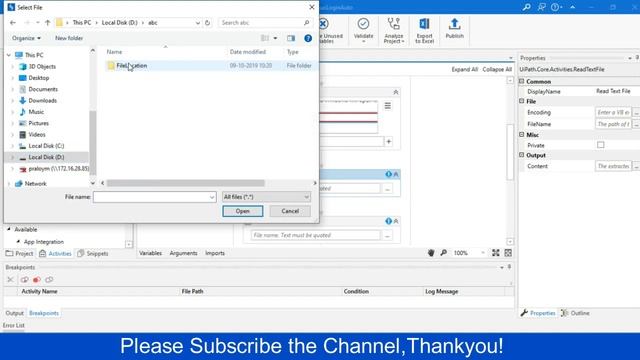Click the Content property field
The height and width of the screenshot is (360, 640).
point(613,166)
